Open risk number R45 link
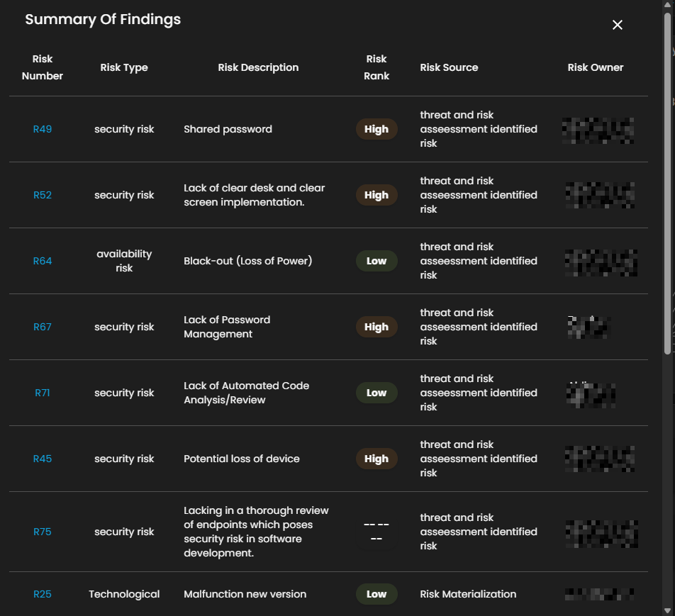 point(43,459)
